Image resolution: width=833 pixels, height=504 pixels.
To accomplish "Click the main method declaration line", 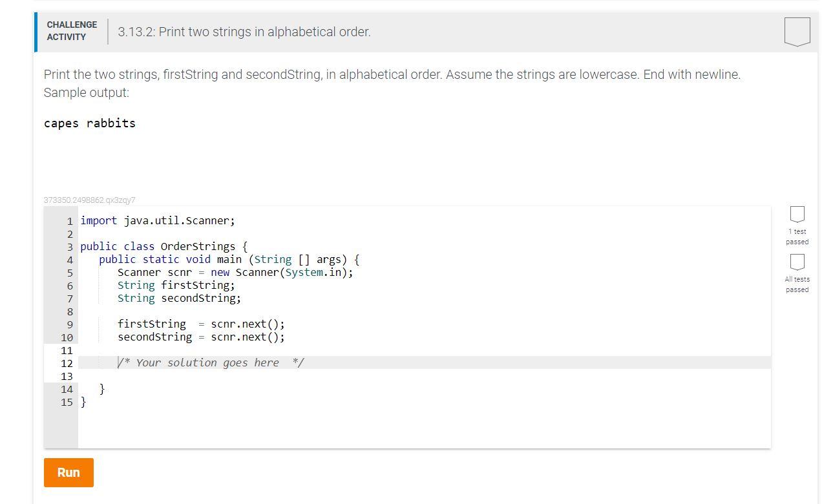I will point(229,259).
